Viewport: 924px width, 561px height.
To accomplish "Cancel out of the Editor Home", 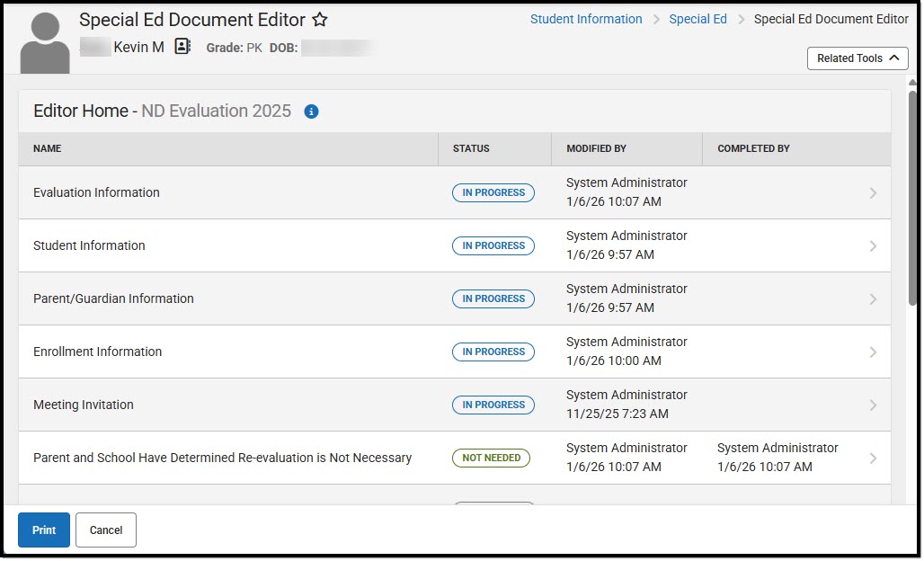I will (x=105, y=530).
